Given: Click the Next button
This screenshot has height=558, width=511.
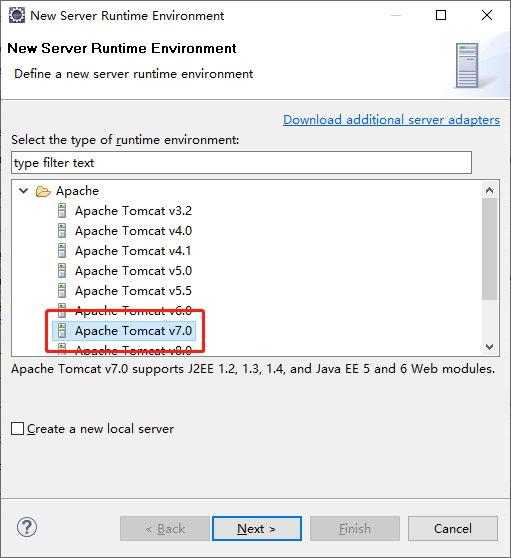Looking at the screenshot, I should click(x=257, y=528).
